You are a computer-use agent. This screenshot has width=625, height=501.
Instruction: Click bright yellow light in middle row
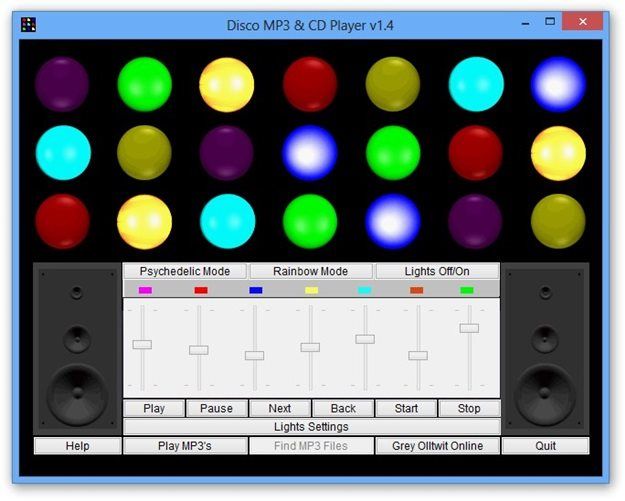(558, 153)
